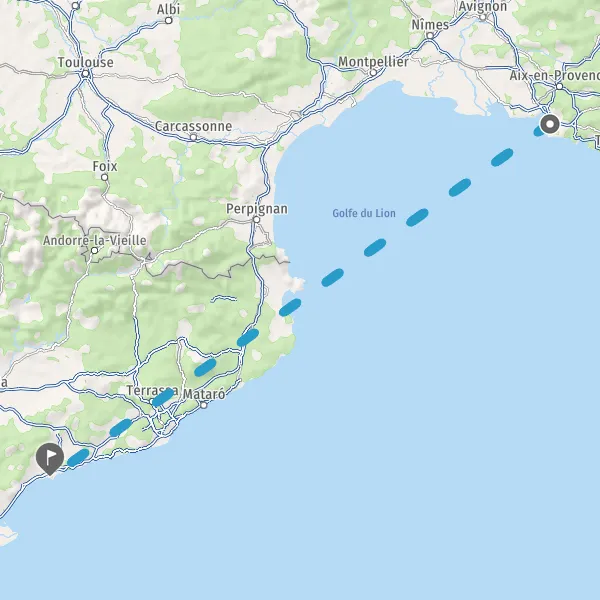The width and height of the screenshot is (600, 600).
Task: Click the flag destination marker
Action: tap(50, 459)
